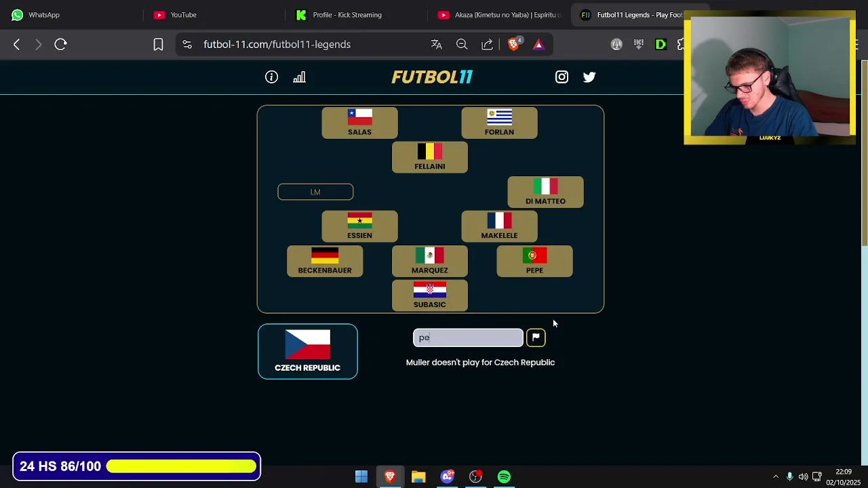
Task: Show hidden tray icons chevron
Action: (x=776, y=476)
